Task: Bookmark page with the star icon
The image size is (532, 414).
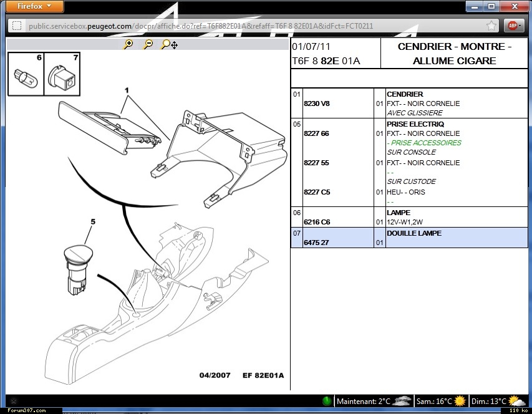Action: [492, 26]
